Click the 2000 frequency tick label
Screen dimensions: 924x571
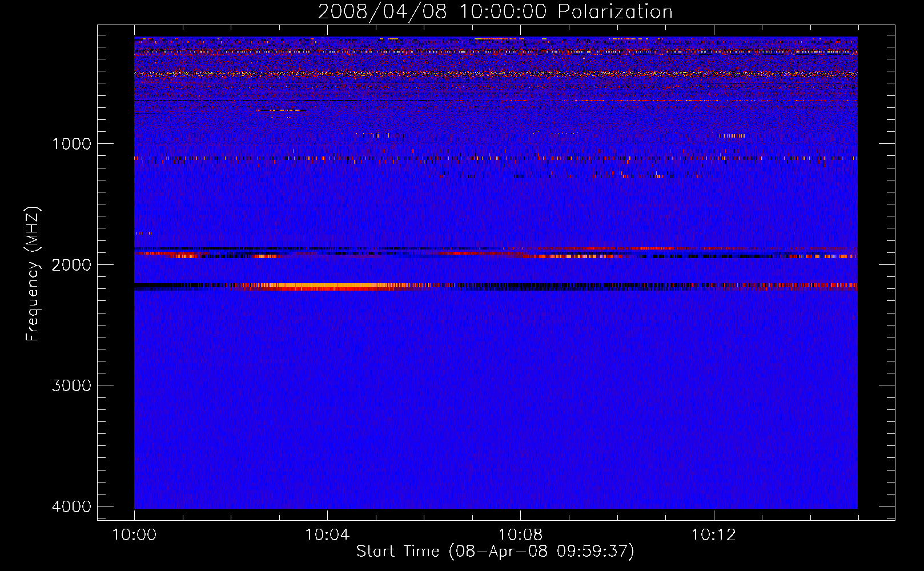[x=71, y=264]
